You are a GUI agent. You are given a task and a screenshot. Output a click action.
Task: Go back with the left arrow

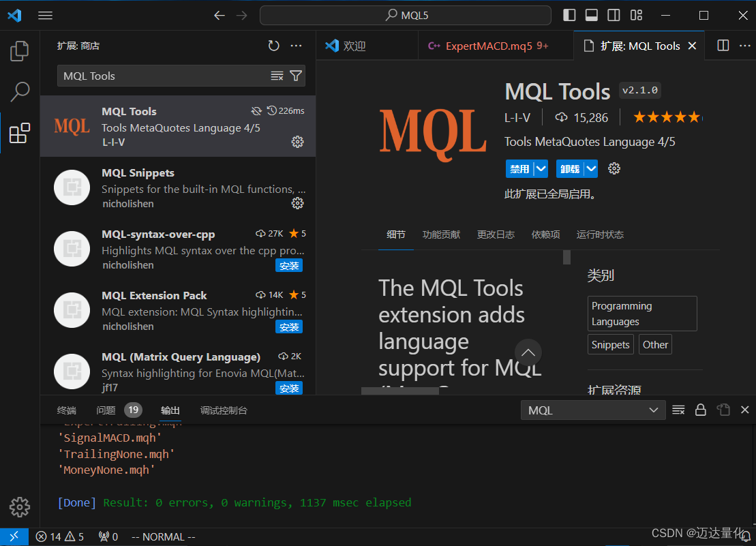point(220,16)
